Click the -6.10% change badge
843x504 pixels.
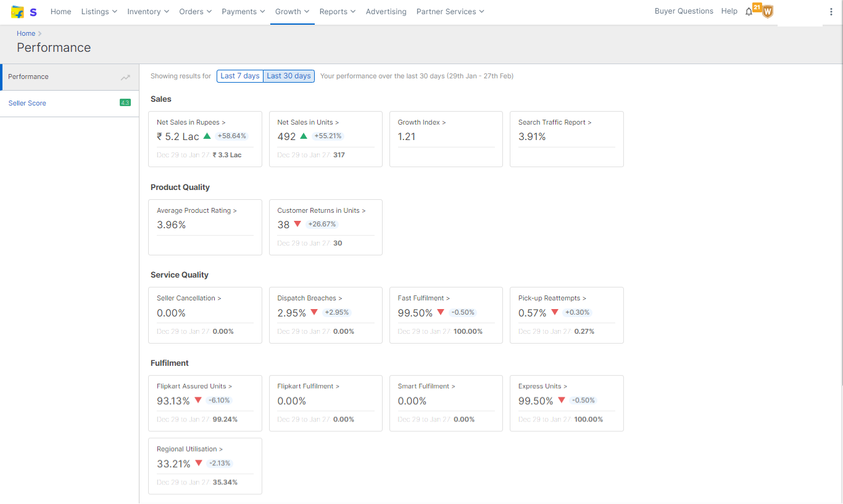pos(219,400)
